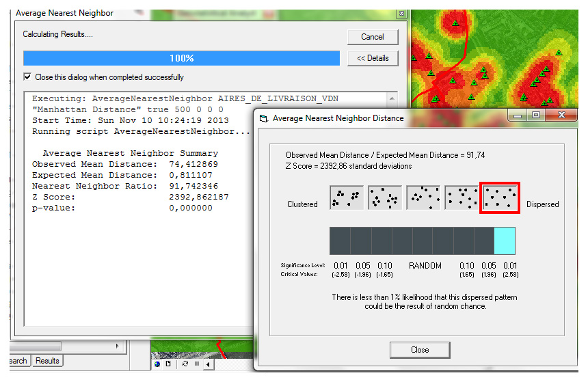This screenshot has width=588, height=382.
Task: Click the Average Nearest Neighbor Distance title icon
Action: (263, 118)
